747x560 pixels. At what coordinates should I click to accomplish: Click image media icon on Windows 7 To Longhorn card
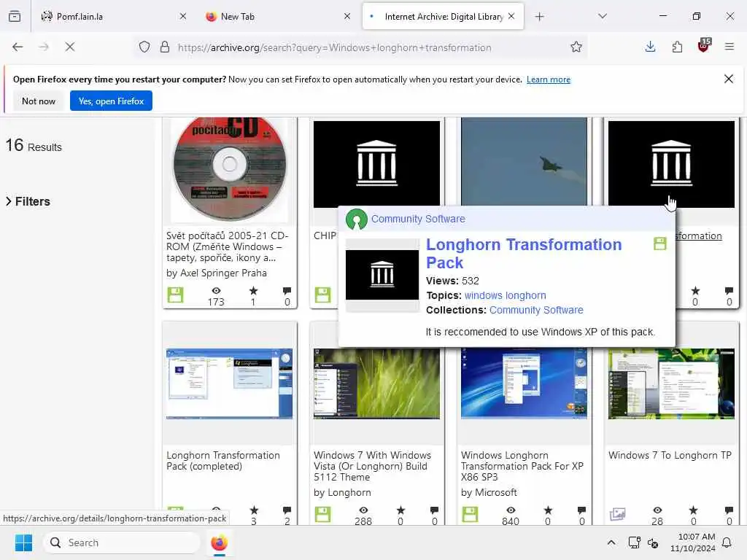pos(617,514)
